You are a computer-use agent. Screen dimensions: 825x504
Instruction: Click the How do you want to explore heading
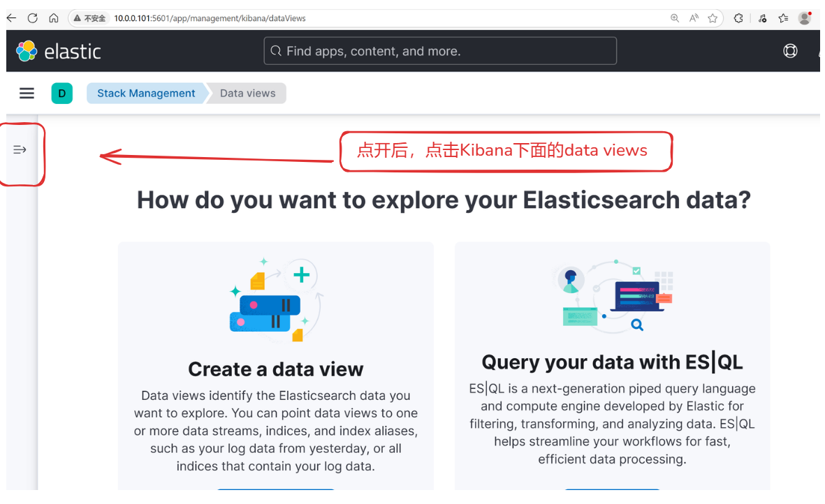(444, 200)
